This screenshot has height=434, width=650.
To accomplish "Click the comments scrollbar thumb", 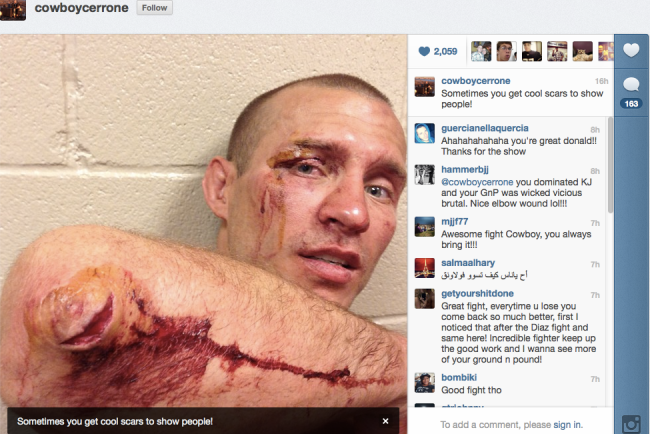I will [x=610, y=165].
